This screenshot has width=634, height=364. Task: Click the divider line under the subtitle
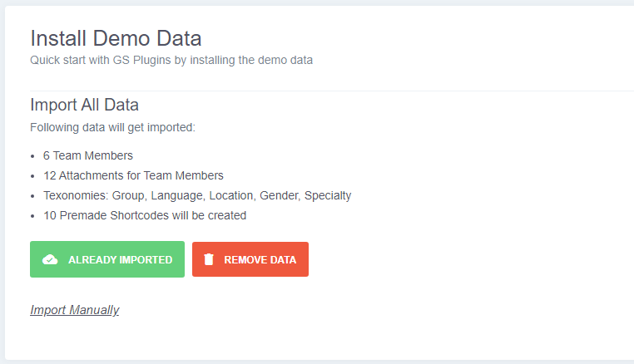[331, 91]
